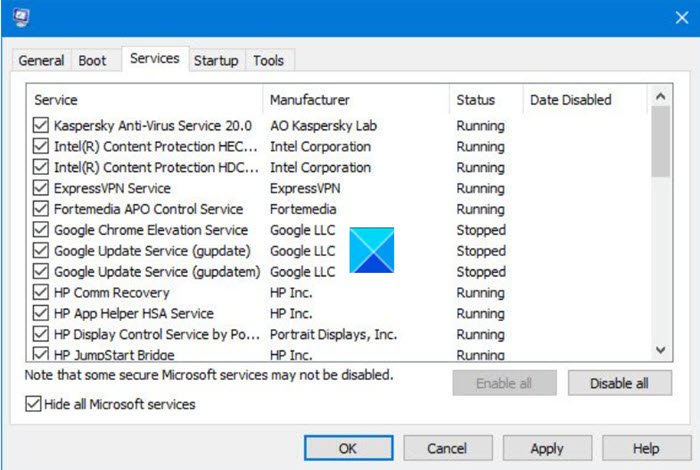The image size is (700, 470).
Task: Disable the Fortemedia APO Control Service checkbox
Action: coord(40,209)
